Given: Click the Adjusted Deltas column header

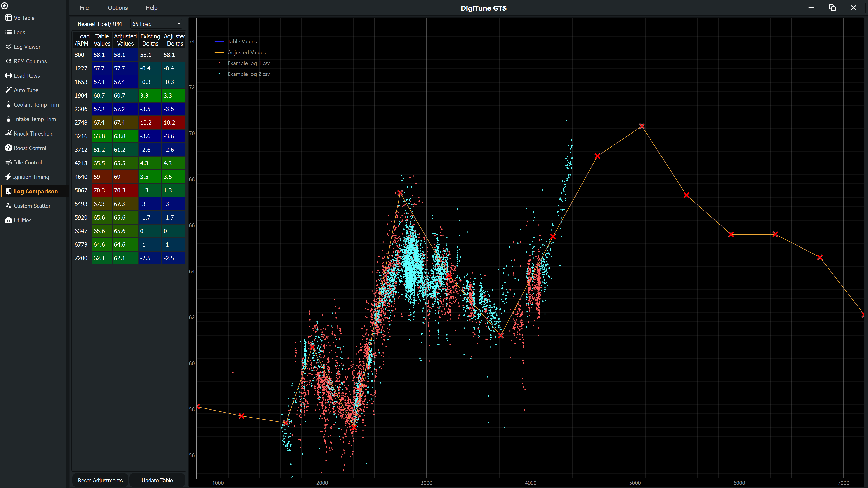Looking at the screenshot, I should pos(174,40).
